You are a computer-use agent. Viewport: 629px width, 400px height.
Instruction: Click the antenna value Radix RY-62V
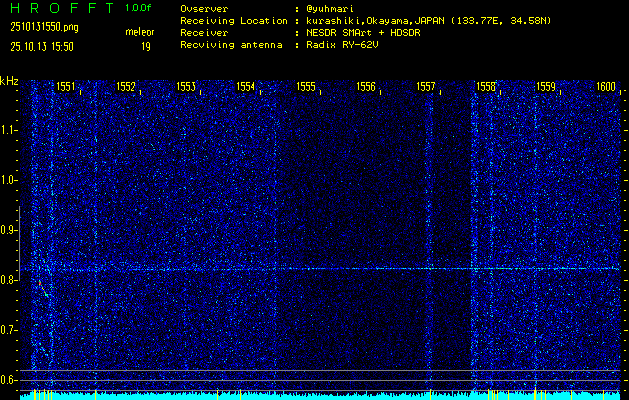342,45
